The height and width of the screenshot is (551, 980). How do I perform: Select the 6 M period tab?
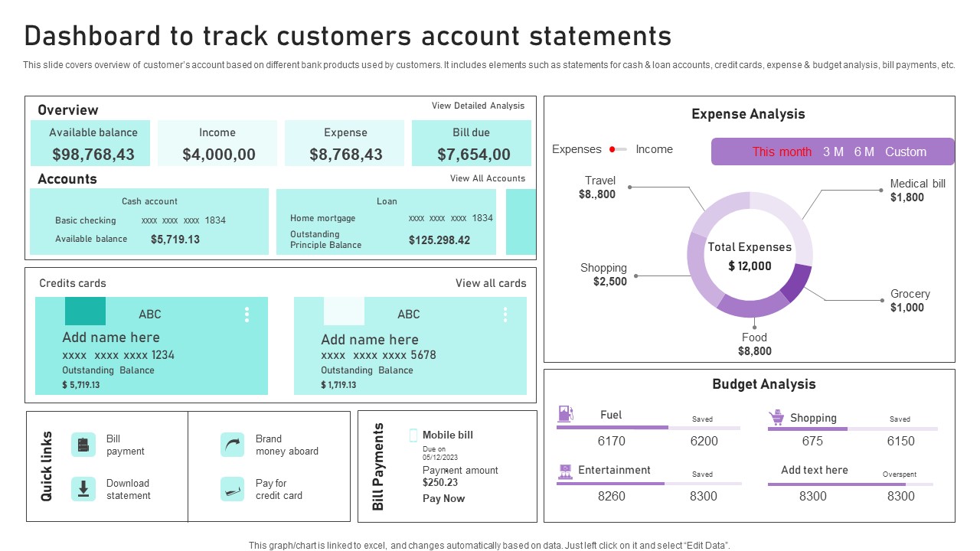(x=864, y=152)
